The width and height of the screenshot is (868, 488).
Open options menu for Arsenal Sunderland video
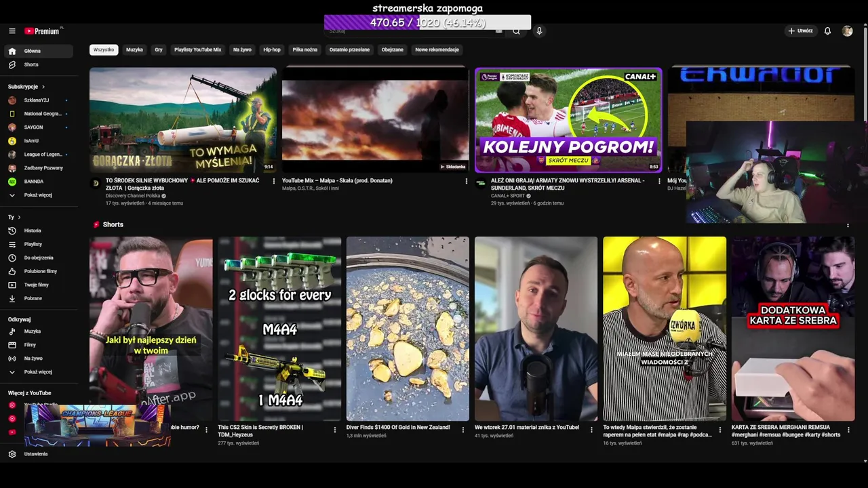(x=659, y=181)
